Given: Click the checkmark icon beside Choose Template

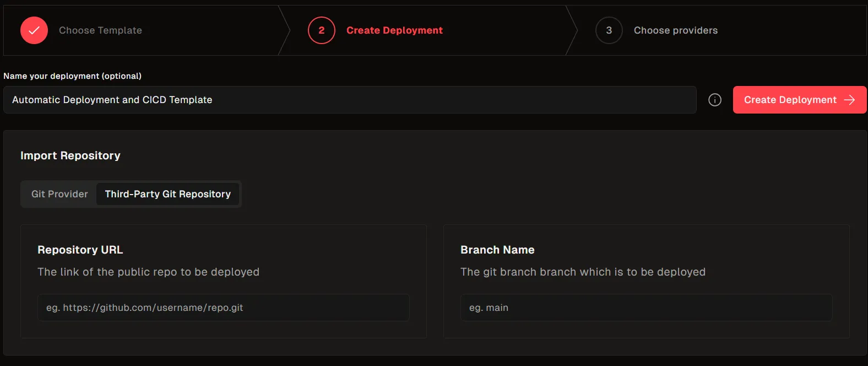Looking at the screenshot, I should 34,30.
